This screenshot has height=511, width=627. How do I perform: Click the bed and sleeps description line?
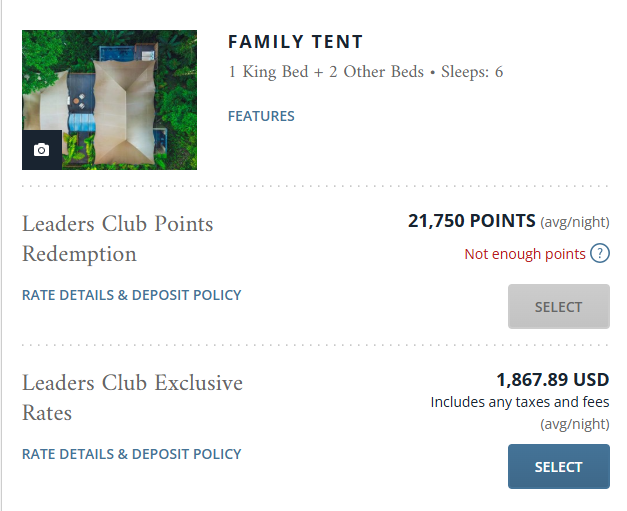365,72
